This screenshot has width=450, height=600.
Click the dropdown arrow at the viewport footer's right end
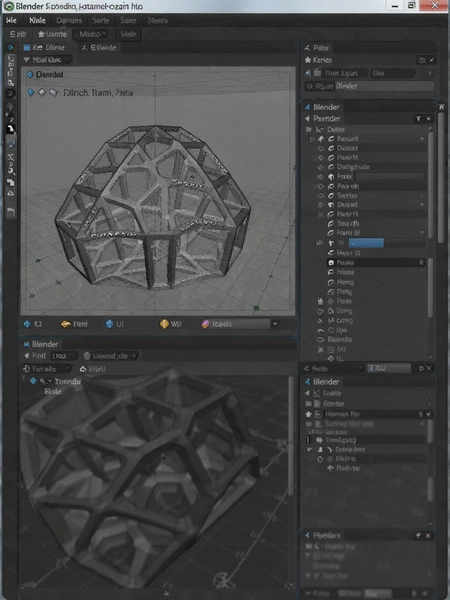tap(275, 324)
